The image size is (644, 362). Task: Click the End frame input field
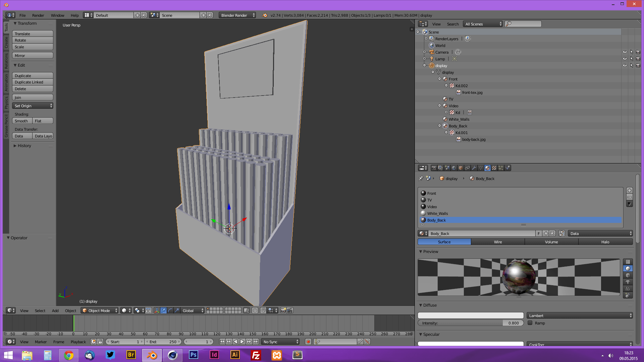click(163, 342)
